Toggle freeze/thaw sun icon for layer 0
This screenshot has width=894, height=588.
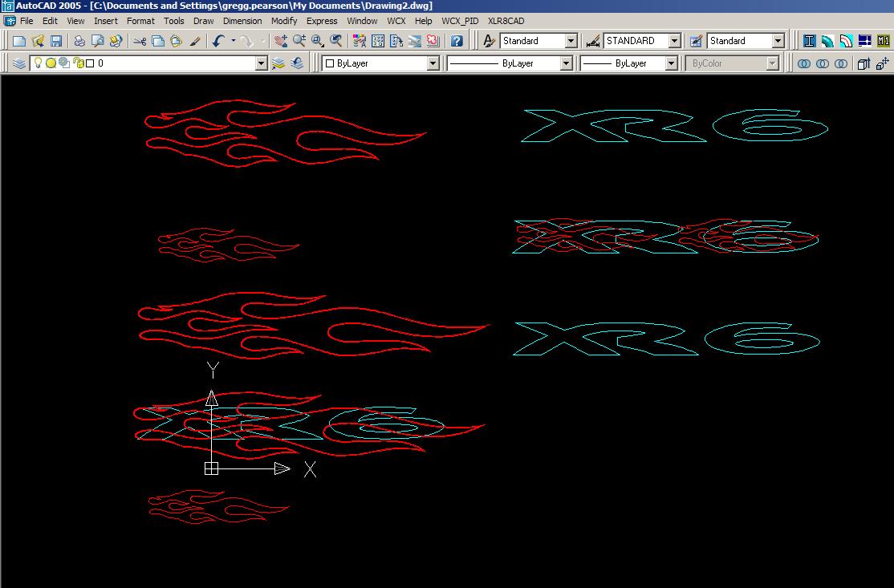tap(51, 63)
